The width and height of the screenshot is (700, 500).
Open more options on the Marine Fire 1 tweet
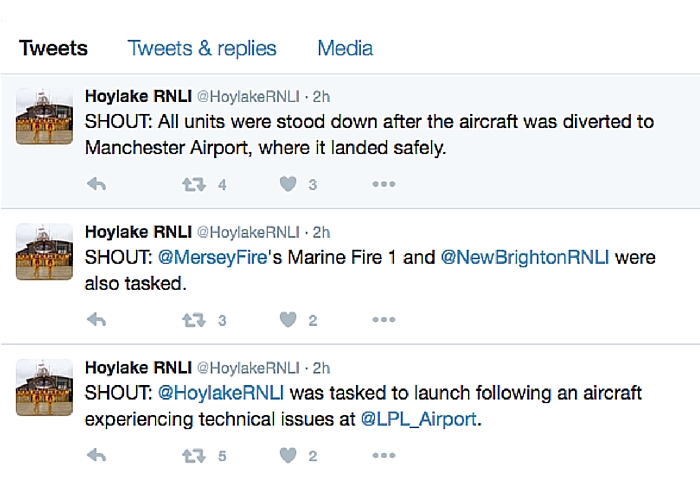pyautogui.click(x=384, y=320)
